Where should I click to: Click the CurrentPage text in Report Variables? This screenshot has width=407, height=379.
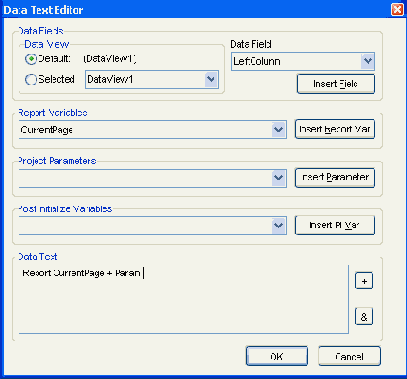(x=46, y=130)
